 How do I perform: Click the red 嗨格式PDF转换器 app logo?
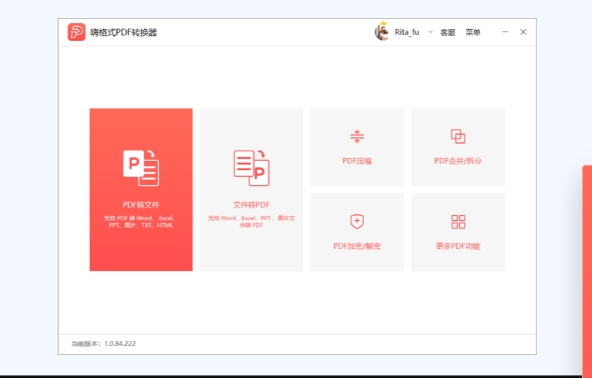pyautogui.click(x=77, y=32)
